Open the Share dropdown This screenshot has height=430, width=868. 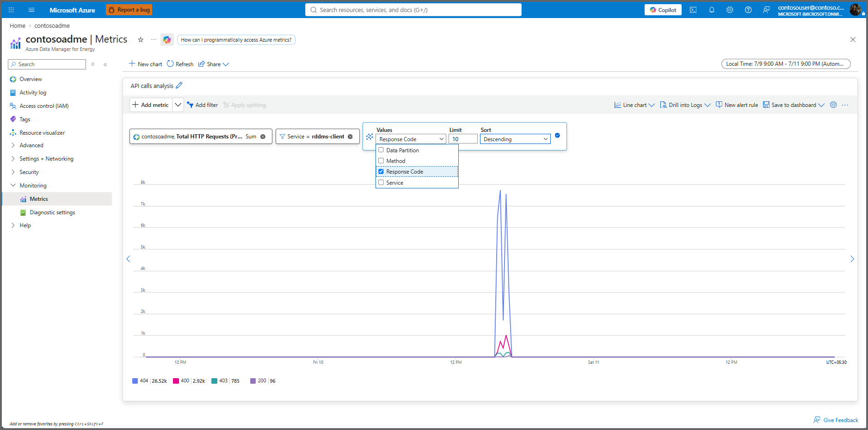click(x=214, y=64)
